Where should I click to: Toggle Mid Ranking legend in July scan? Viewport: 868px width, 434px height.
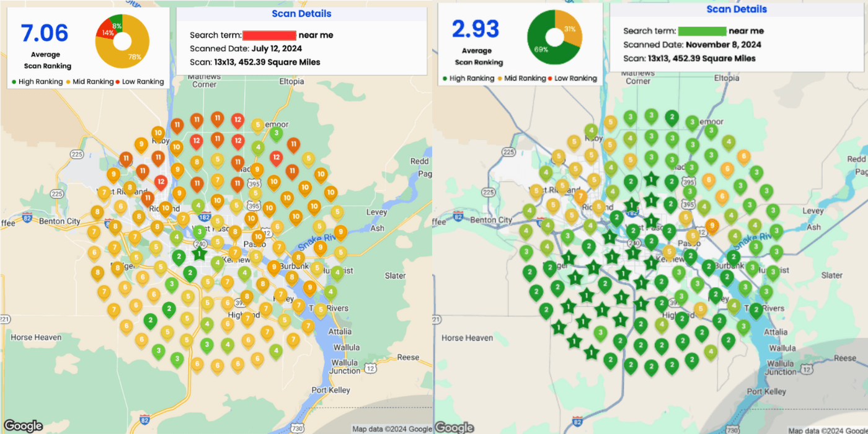pos(89,82)
